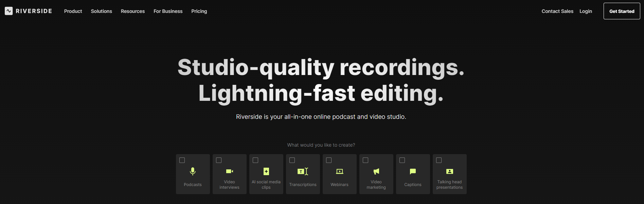This screenshot has width=644, height=204.
Task: Click the Video marketing card label
Action: click(x=376, y=185)
